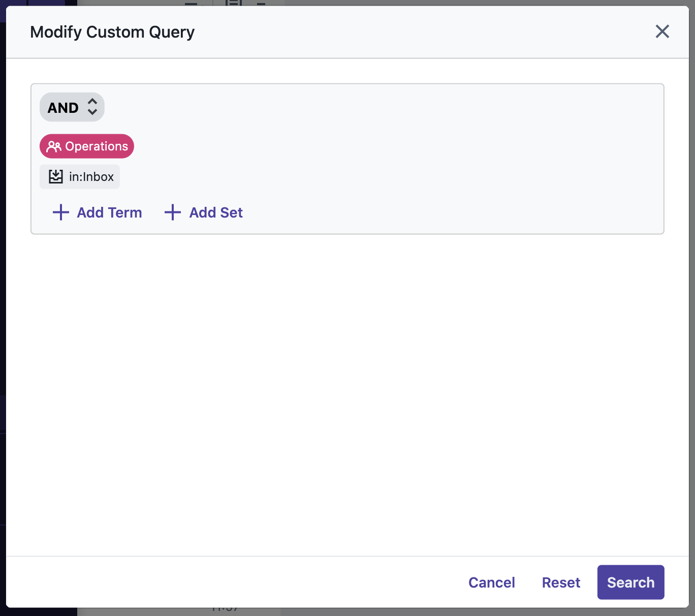Click the Modify Custom Query title
This screenshot has width=695, height=616.
click(112, 32)
